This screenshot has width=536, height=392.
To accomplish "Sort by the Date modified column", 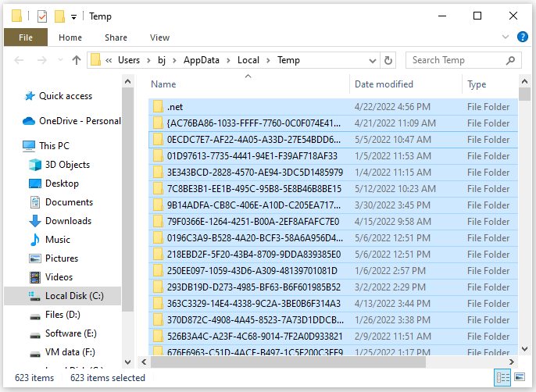I will 384,84.
